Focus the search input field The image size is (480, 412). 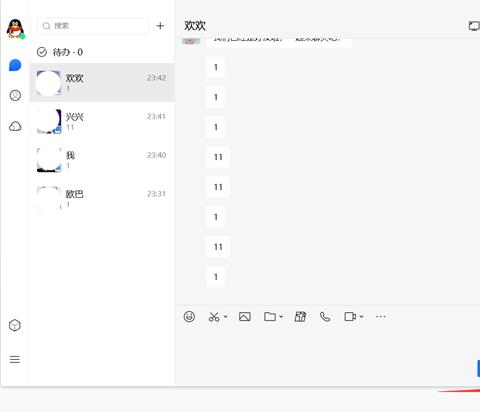pos(93,26)
